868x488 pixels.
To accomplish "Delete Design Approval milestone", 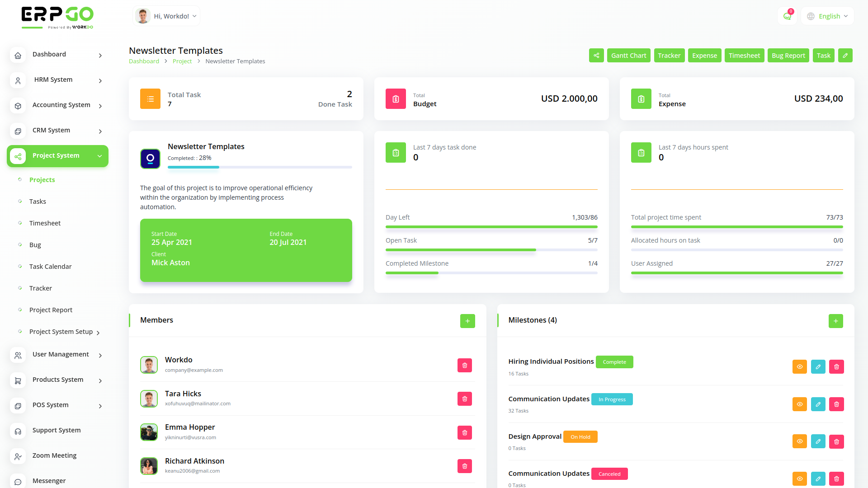I will (836, 441).
